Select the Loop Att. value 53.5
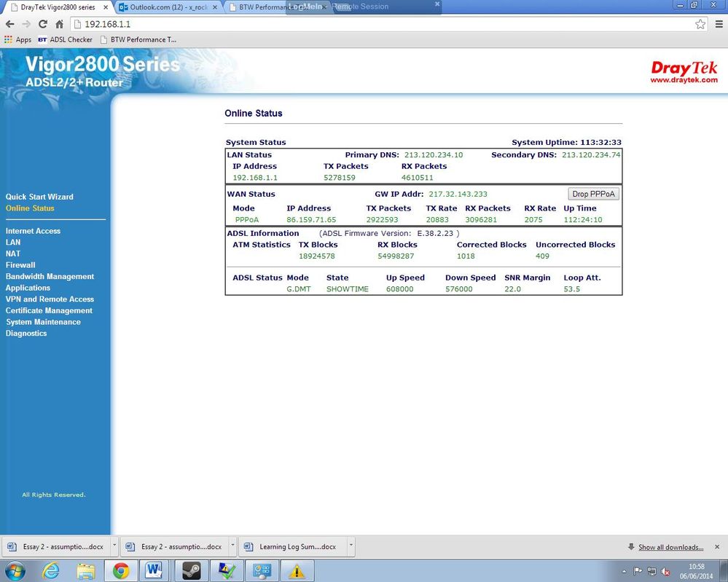The width and height of the screenshot is (728, 582). tap(572, 289)
